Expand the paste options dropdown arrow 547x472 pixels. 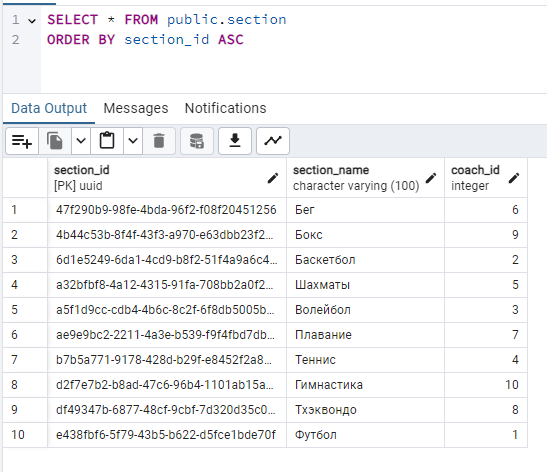coord(133,141)
